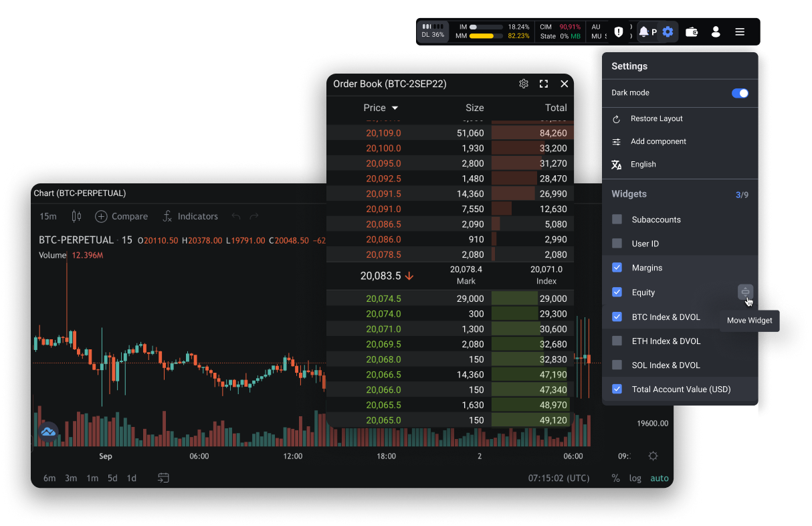
Task: Select the 5d time range
Action: pyautogui.click(x=112, y=478)
